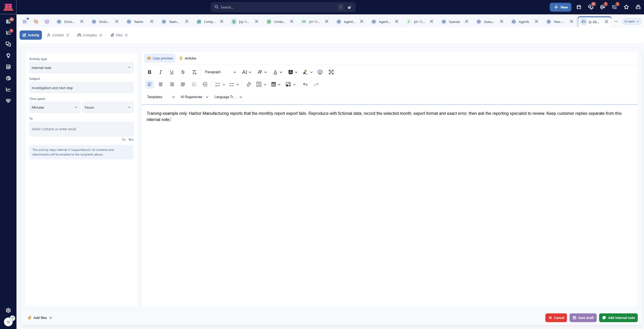Image resolution: width=644 pixels, height=329 pixels.
Task: Switch to the Files tab
Action: (119, 35)
